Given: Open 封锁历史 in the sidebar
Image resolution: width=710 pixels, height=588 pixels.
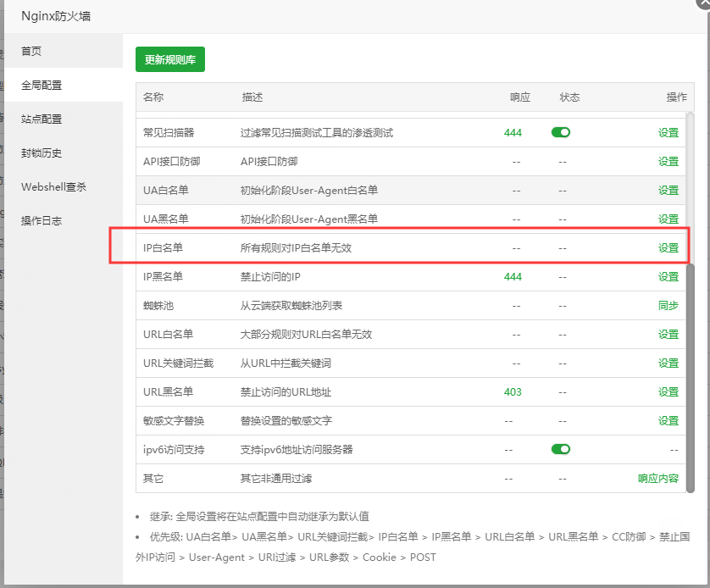Looking at the screenshot, I should (64, 153).
